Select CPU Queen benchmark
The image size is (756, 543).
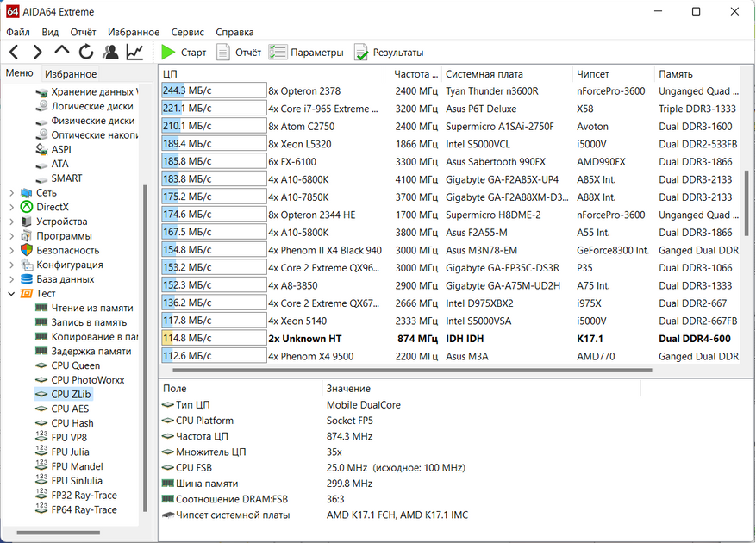point(68,365)
